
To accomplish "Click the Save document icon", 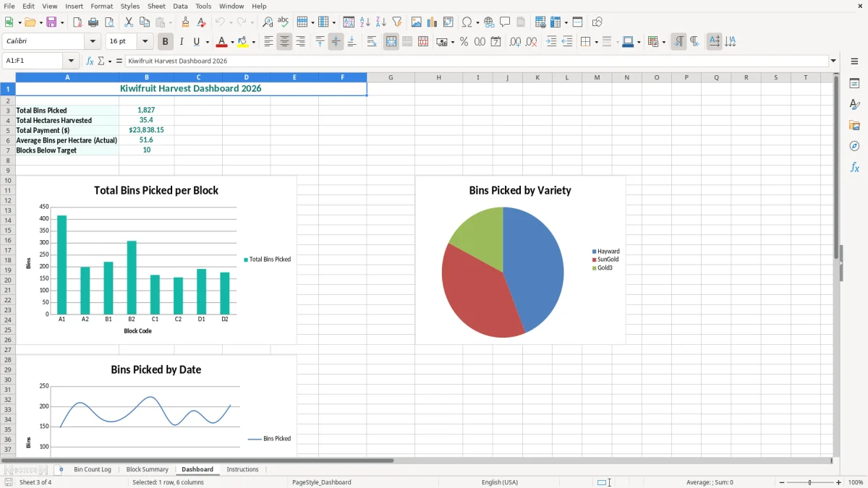I will tap(51, 22).
